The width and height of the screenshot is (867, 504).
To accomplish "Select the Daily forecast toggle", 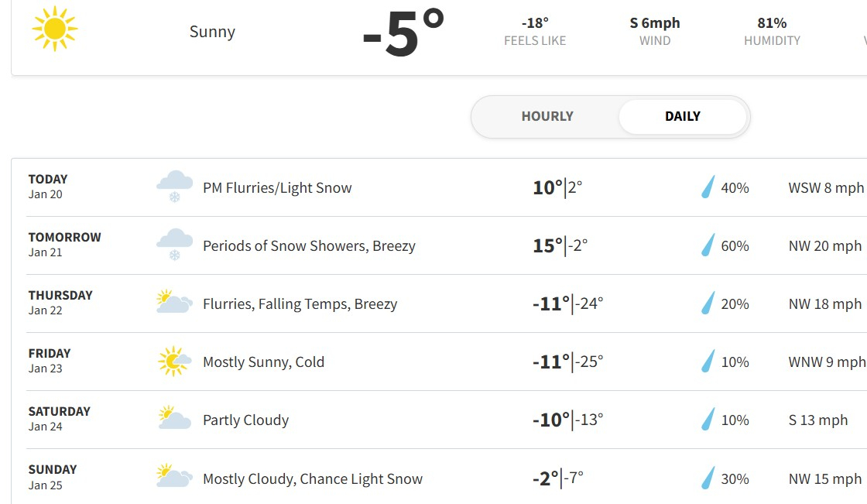I will coord(682,116).
